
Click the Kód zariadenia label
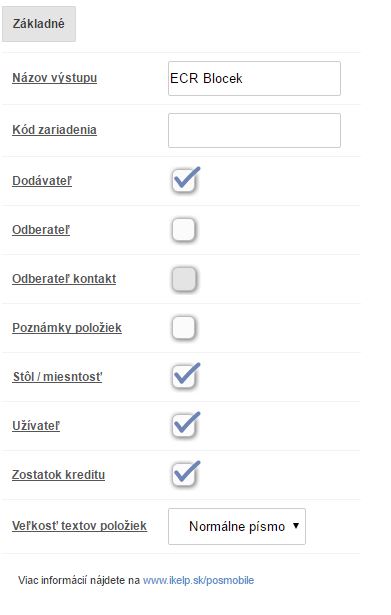click(55, 130)
